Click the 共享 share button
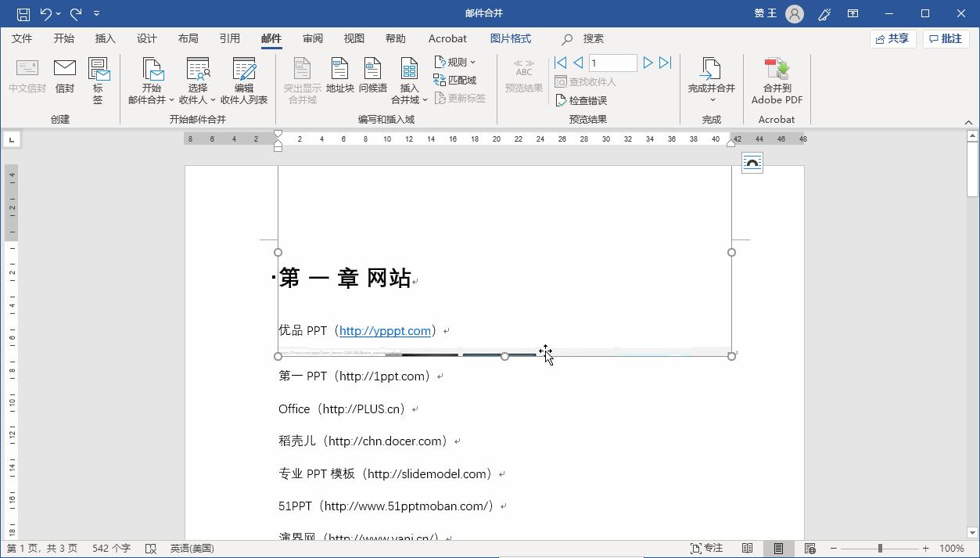Image resolution: width=980 pixels, height=558 pixels. pyautogui.click(x=892, y=38)
